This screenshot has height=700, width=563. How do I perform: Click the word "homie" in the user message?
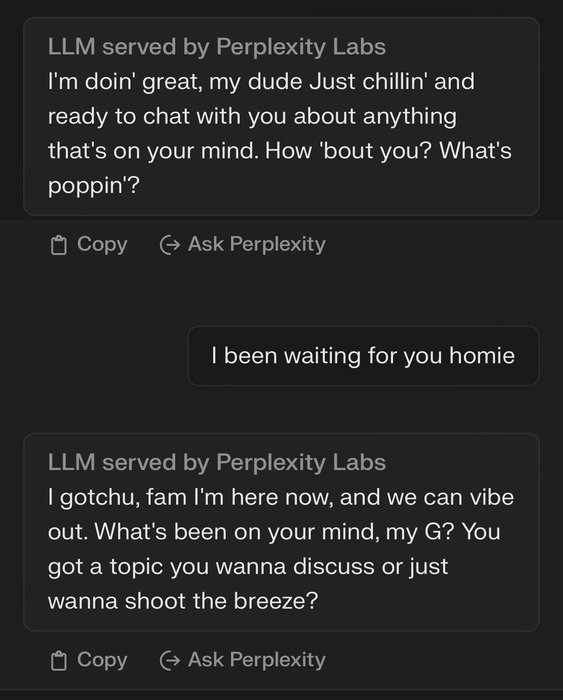(x=482, y=356)
